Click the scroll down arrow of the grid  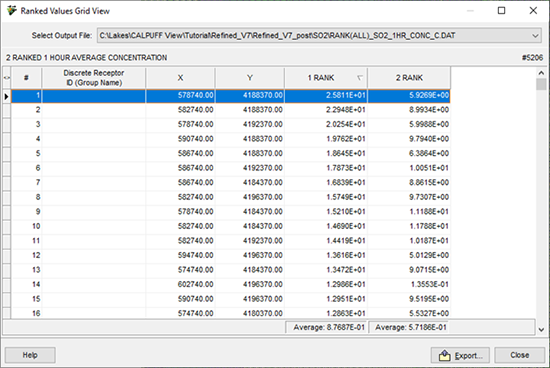[x=541, y=330]
